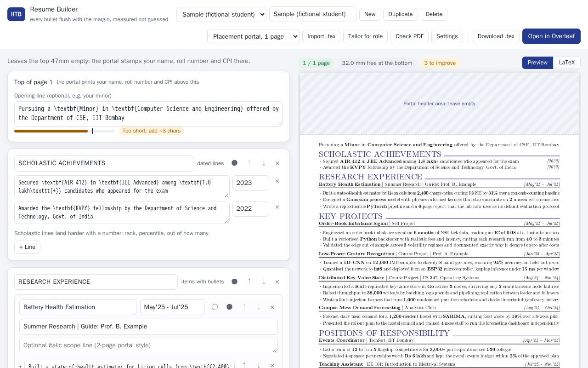
Task: Remove the RESEARCH EXPERIENCE section
Action: pos(277,282)
